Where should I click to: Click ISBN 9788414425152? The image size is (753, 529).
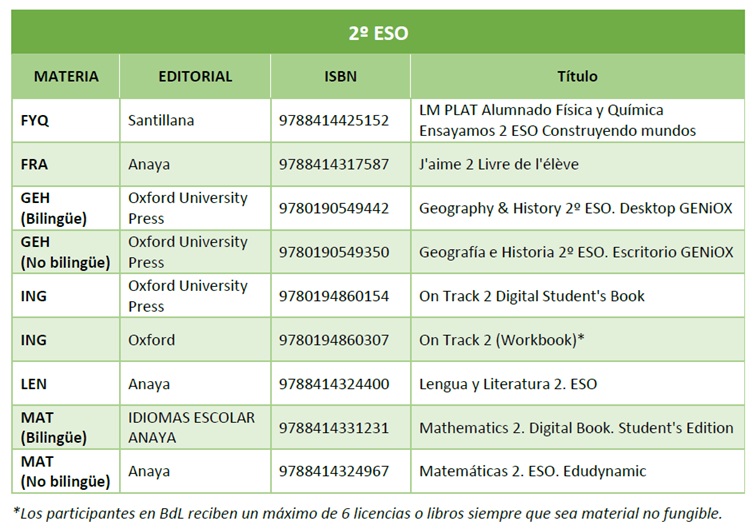(x=334, y=120)
